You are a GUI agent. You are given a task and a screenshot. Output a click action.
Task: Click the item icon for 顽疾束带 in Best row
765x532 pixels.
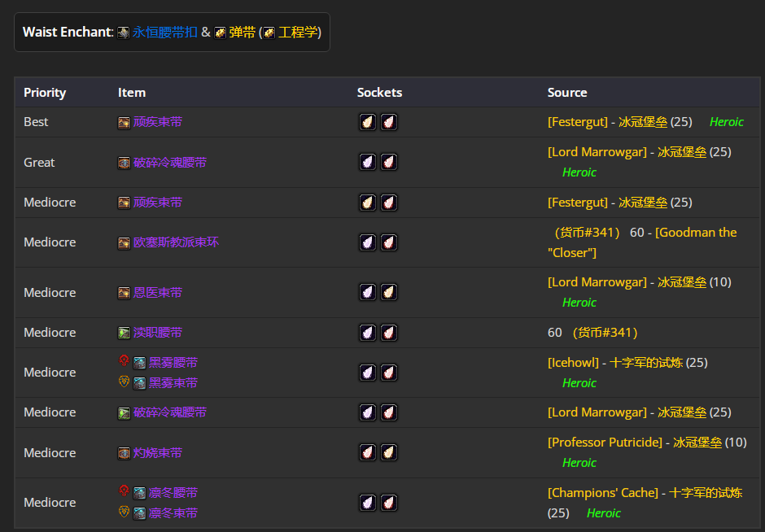pos(124,122)
